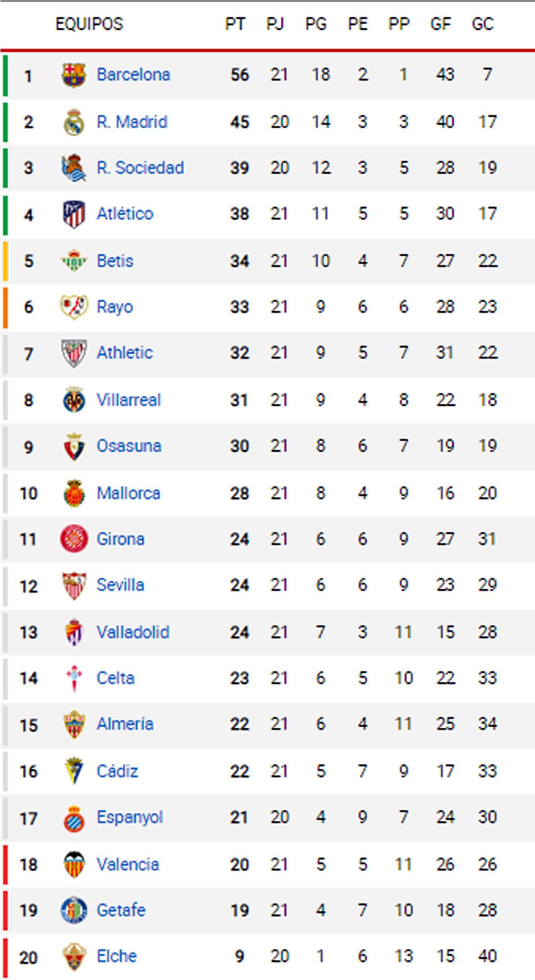Click the Villarreal yellow crest
This screenshot has width=535, height=980.
pos(74,400)
